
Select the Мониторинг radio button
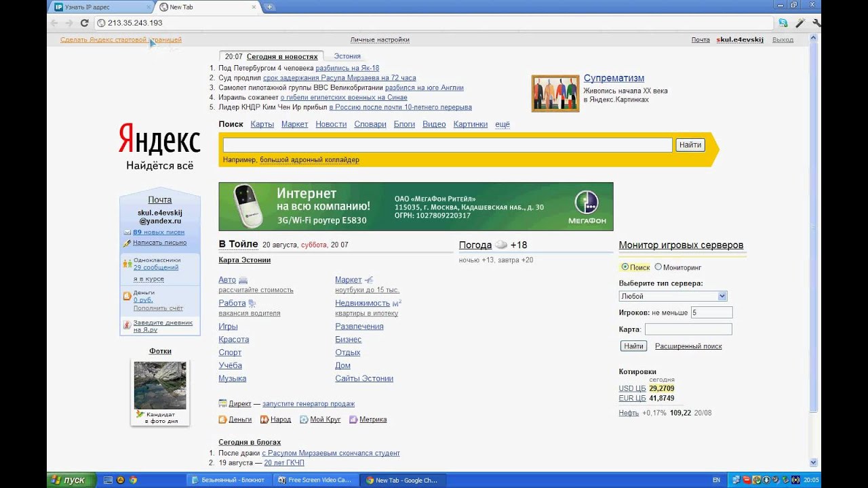[x=658, y=267]
